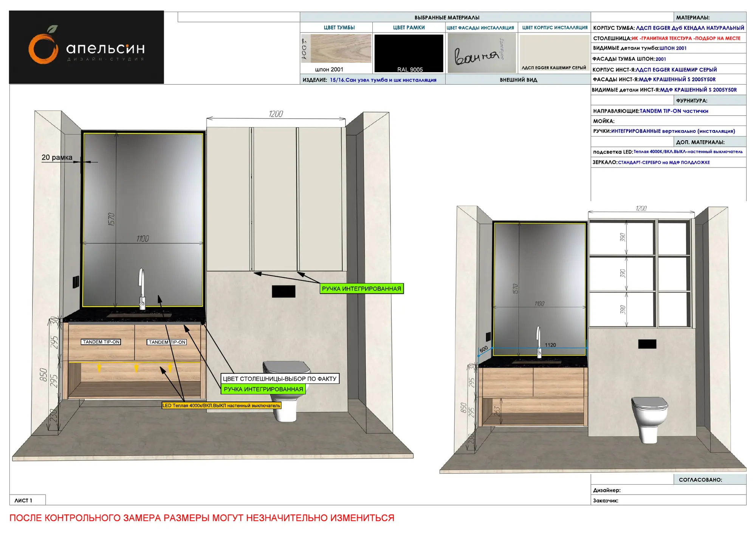The width and height of the screenshot is (756, 535).
Task: Click the red 'ПОСЛЕ КОНТРОЛЬНОГО ЗАМЕРА' warning text
Action: tap(202, 518)
